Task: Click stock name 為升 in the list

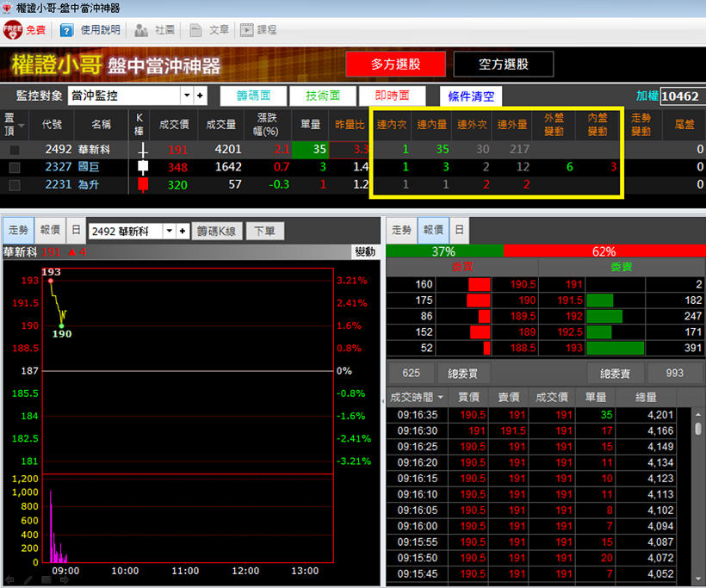Action: [89, 184]
